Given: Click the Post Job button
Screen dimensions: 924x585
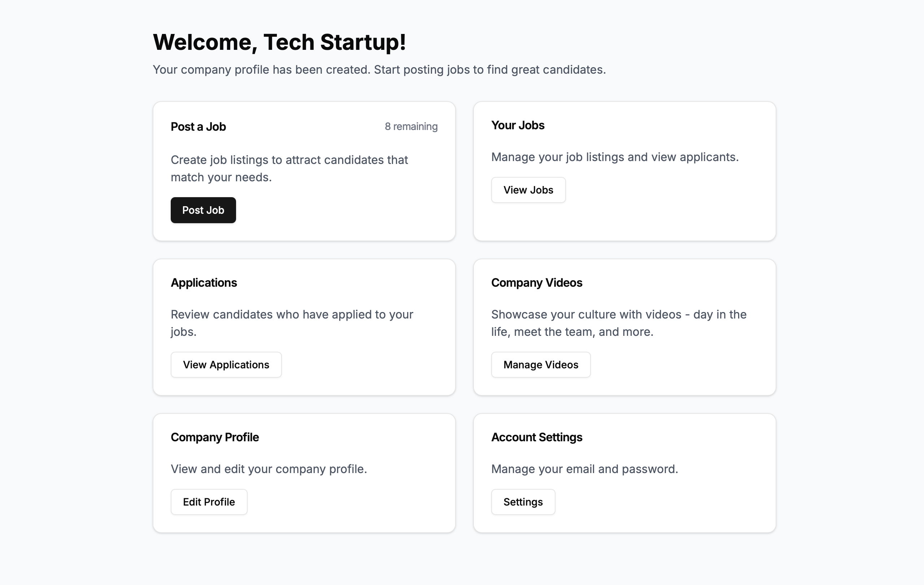Looking at the screenshot, I should [203, 210].
